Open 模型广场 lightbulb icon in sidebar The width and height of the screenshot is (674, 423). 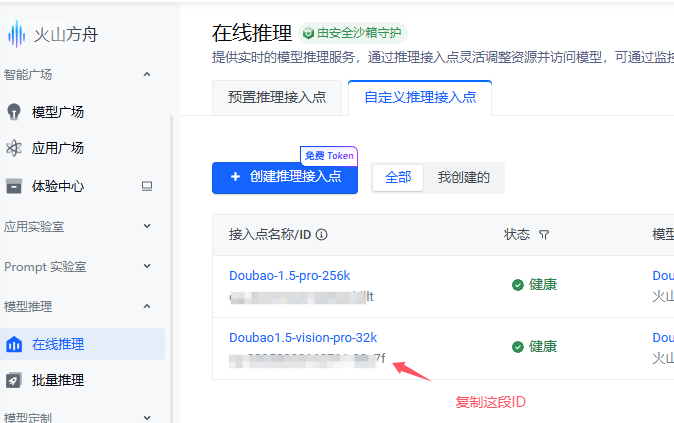point(14,111)
